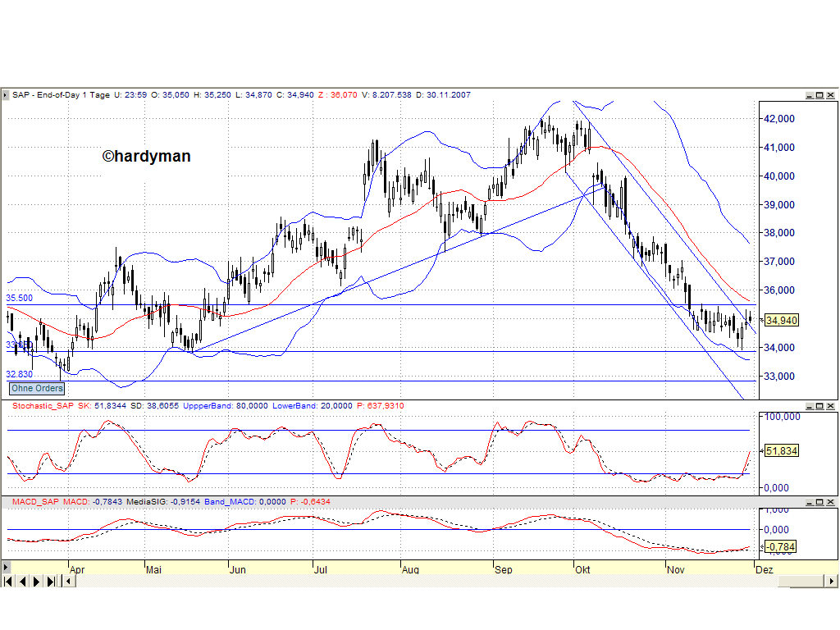
Task: Expand the black triangle on SAP title bar
Action: (x=7, y=94)
